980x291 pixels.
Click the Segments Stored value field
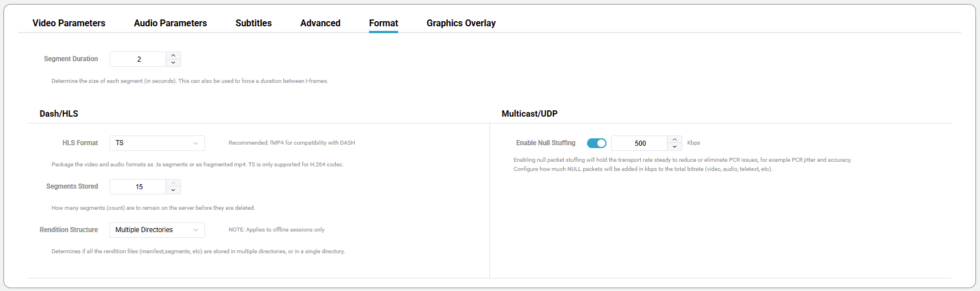(x=138, y=186)
